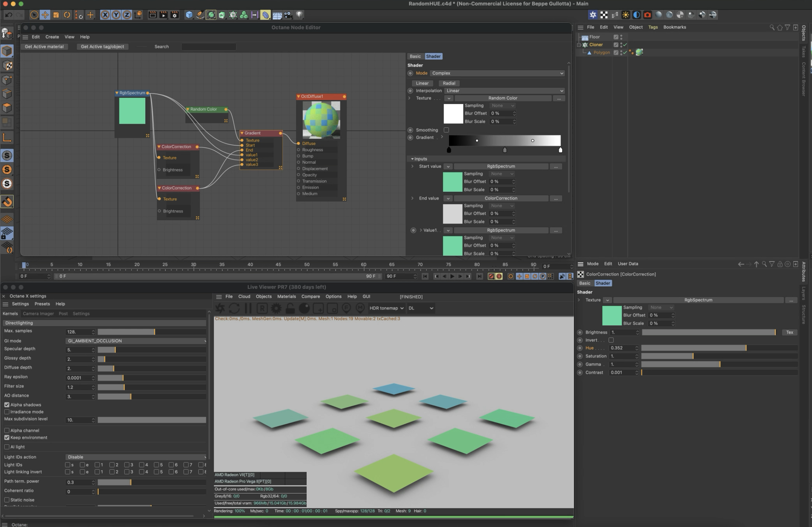Select the Rotate tool in top toolbar
The image size is (812, 527).
click(67, 15)
